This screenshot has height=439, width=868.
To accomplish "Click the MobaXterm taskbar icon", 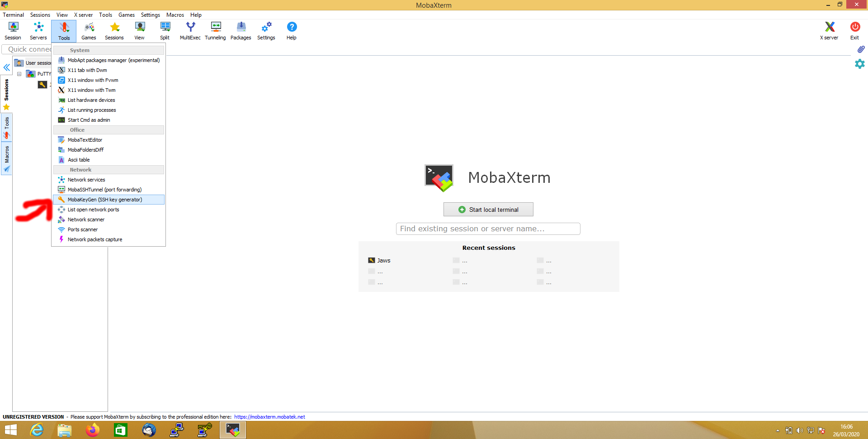I will (x=233, y=430).
